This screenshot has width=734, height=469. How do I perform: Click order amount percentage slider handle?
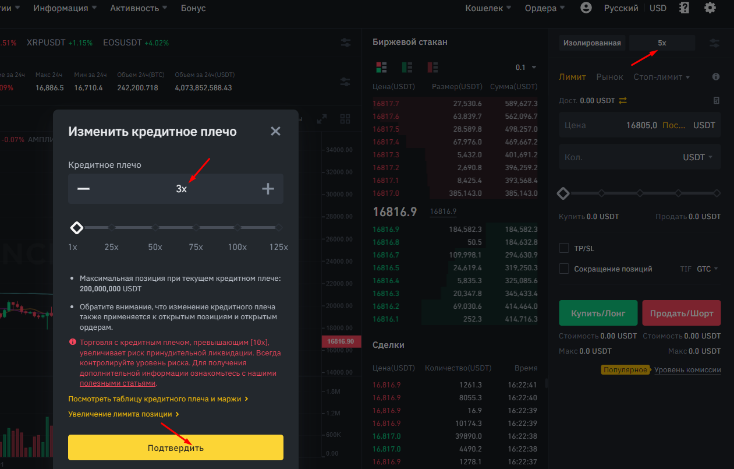point(563,193)
